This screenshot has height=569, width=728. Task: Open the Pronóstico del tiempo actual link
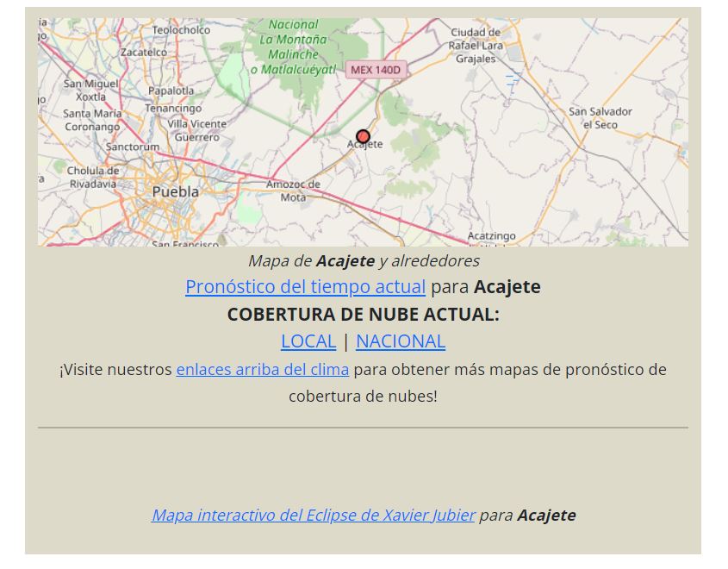[x=305, y=286]
